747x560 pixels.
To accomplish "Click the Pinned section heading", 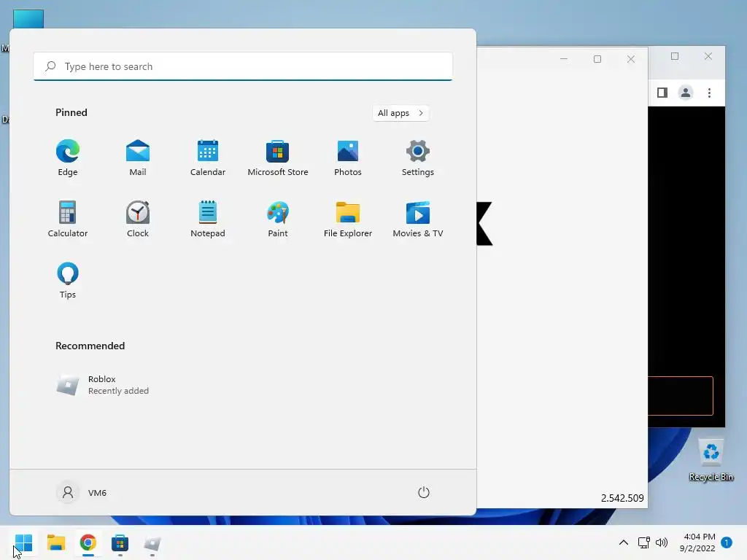I will pos(71,112).
